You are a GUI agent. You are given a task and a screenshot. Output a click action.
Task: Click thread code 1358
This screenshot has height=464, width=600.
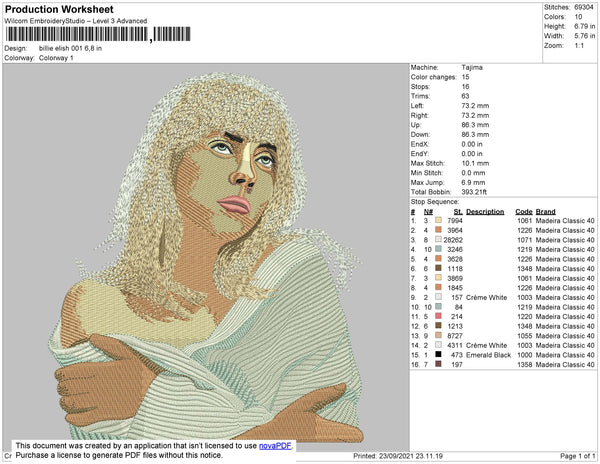click(525, 364)
